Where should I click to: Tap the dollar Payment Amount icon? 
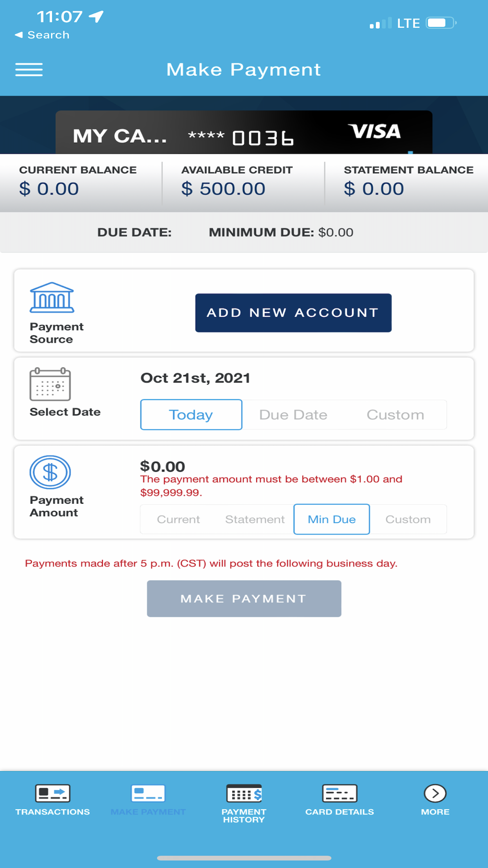pos(50,472)
